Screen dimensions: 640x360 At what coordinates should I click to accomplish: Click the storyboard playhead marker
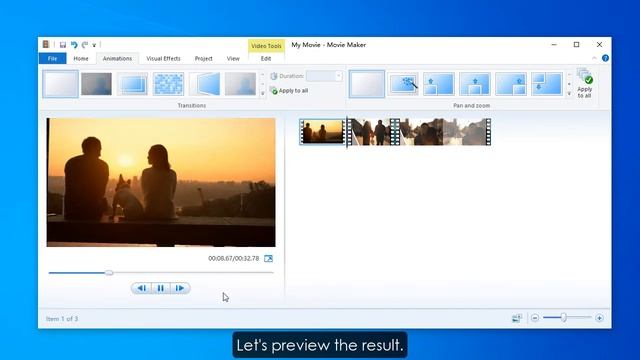point(347,132)
